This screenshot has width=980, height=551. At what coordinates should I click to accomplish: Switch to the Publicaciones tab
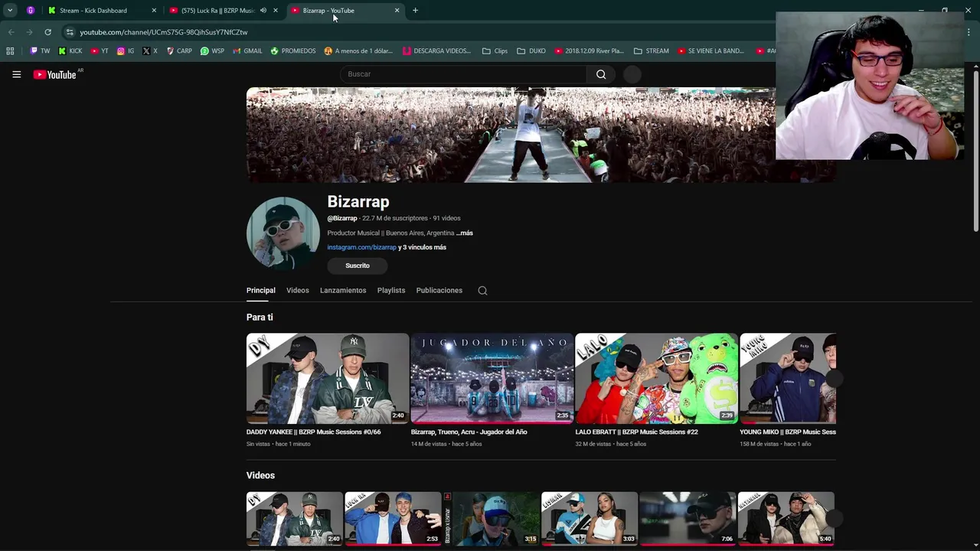(x=439, y=291)
